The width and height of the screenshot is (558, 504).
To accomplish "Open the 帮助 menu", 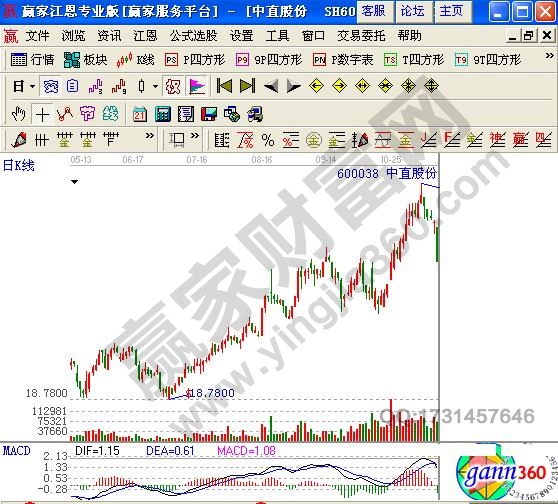I will tap(410, 36).
